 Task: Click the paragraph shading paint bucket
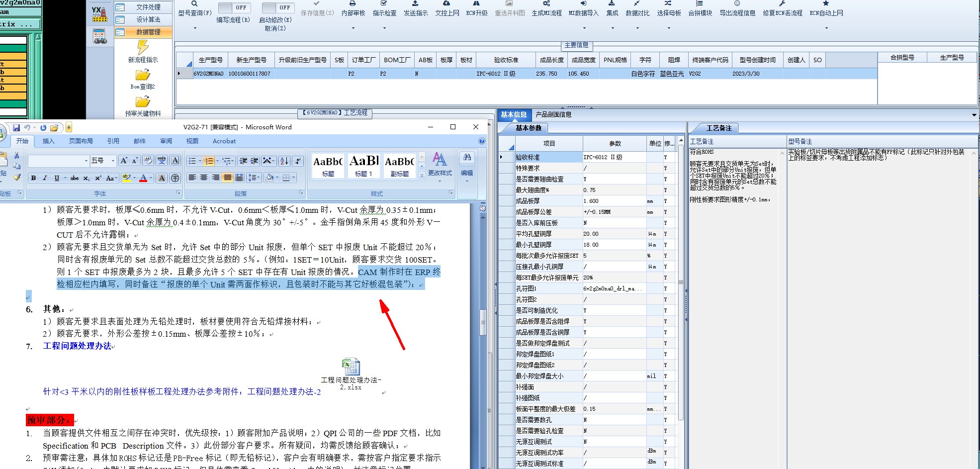pos(269,178)
